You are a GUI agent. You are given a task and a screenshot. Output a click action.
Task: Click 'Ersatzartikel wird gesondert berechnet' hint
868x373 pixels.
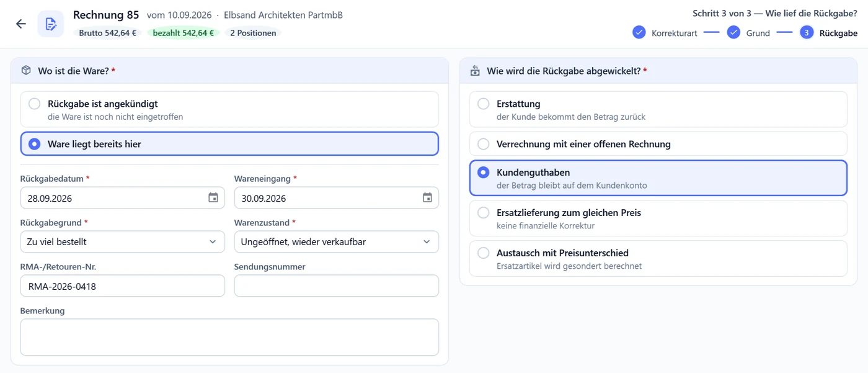[x=569, y=266]
